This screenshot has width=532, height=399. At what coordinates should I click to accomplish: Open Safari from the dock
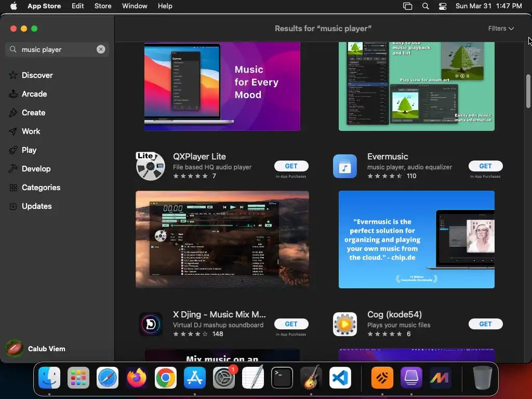(108, 378)
